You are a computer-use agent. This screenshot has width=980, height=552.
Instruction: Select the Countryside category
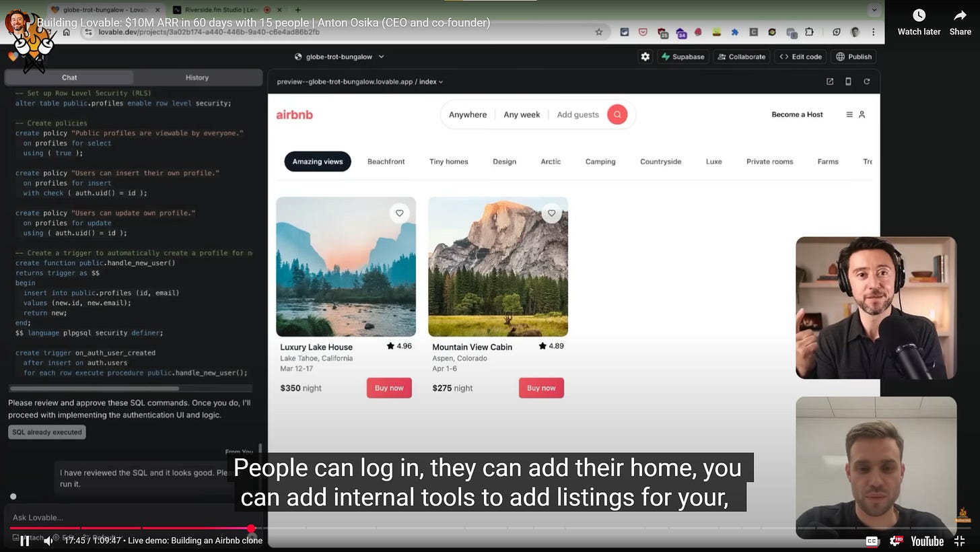click(x=661, y=162)
